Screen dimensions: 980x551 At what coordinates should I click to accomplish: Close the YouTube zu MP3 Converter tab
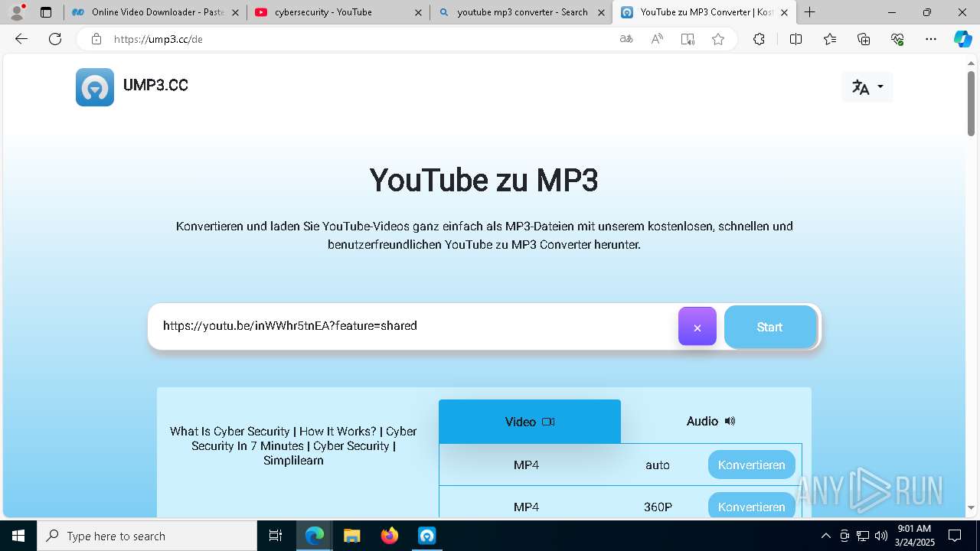[x=784, y=12]
